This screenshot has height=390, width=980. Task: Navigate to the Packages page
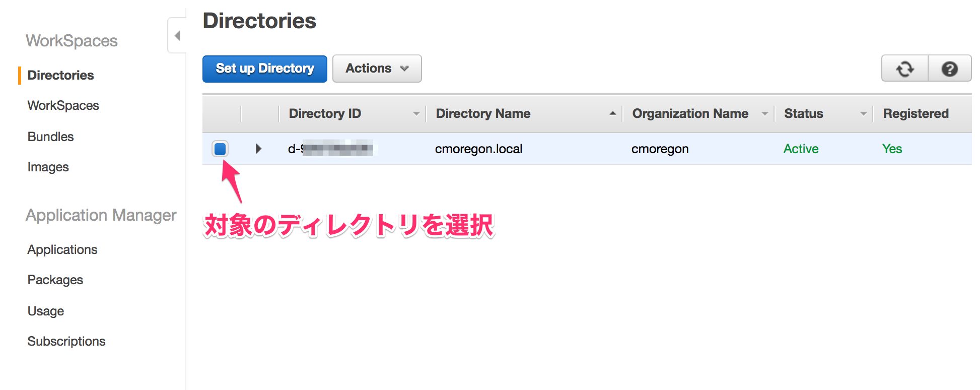tap(55, 280)
